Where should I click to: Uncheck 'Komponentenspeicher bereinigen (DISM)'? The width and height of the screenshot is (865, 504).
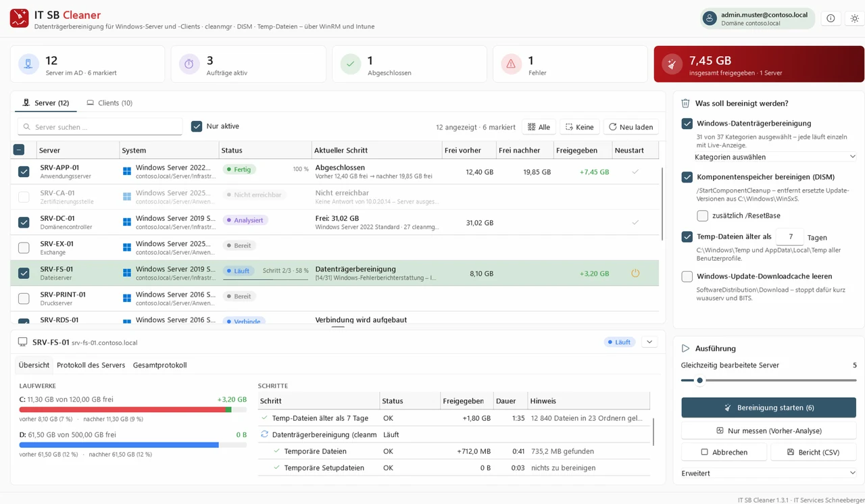pyautogui.click(x=687, y=178)
